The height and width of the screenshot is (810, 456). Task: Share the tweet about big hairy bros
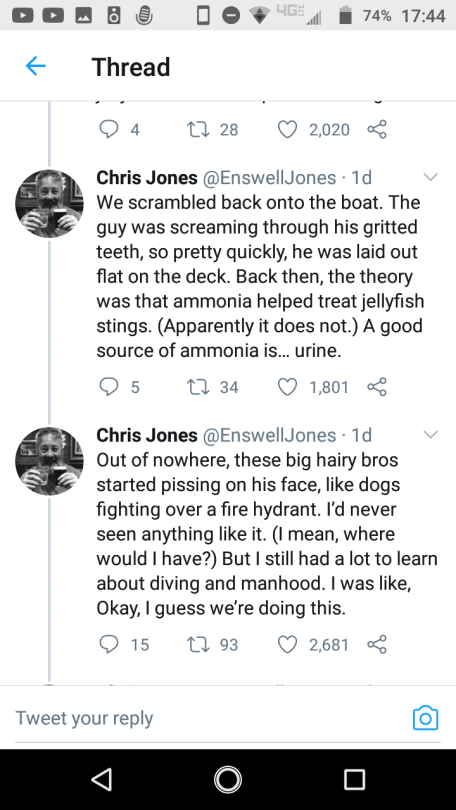pyautogui.click(x=377, y=644)
